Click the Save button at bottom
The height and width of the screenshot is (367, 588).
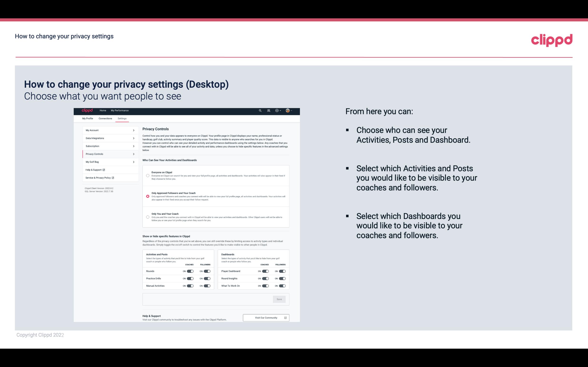(x=279, y=299)
